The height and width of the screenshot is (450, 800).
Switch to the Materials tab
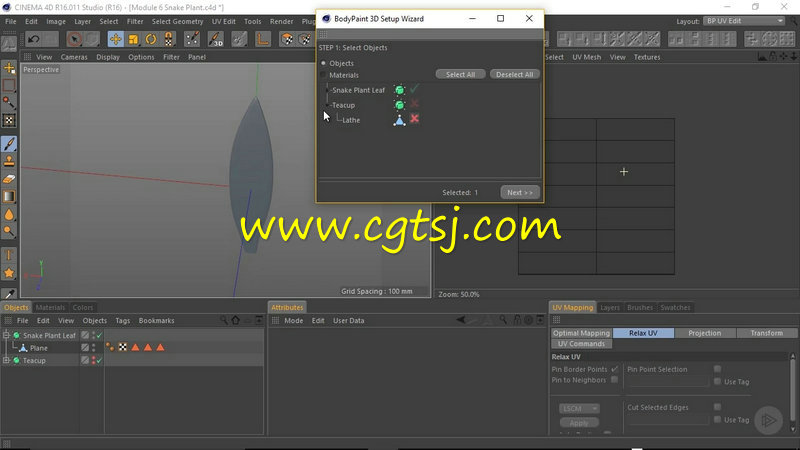point(50,307)
